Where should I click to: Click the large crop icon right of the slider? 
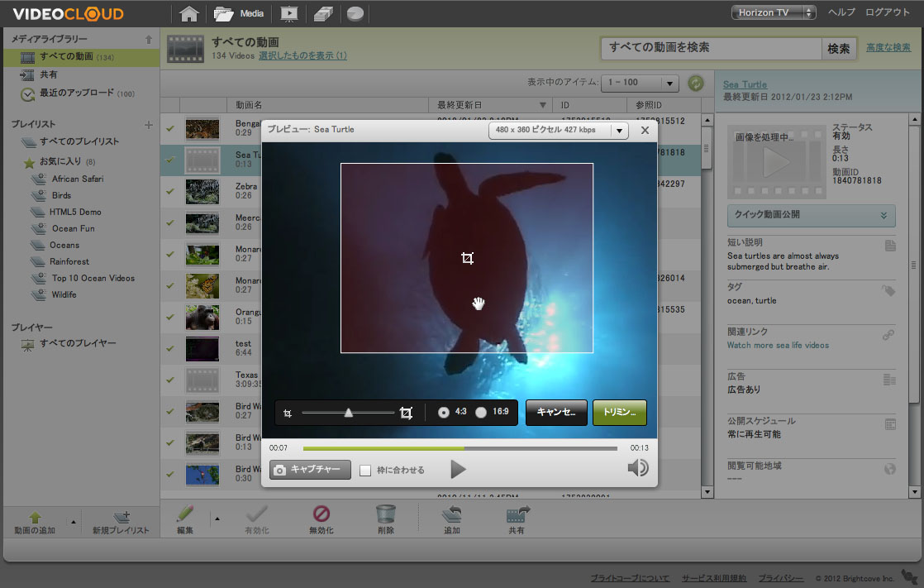click(x=406, y=413)
